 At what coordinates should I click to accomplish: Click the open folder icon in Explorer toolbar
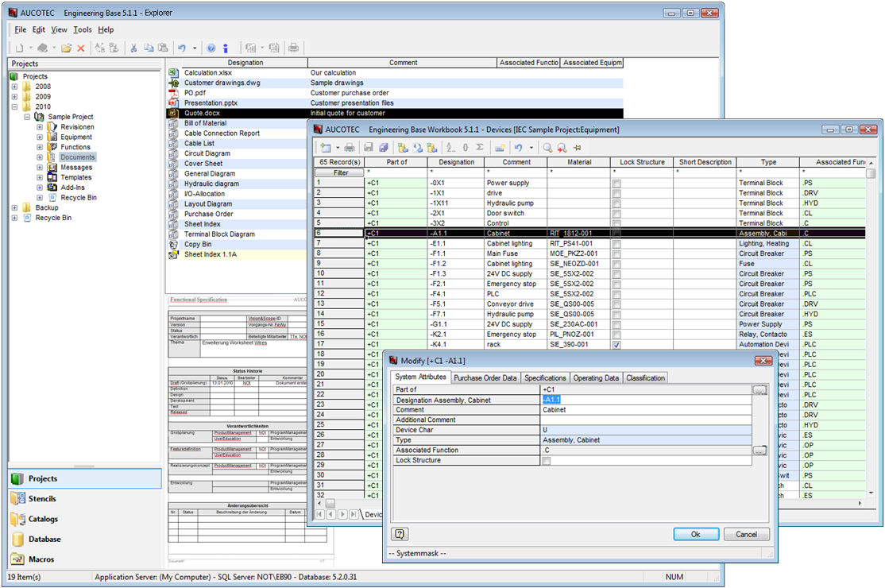[x=67, y=48]
